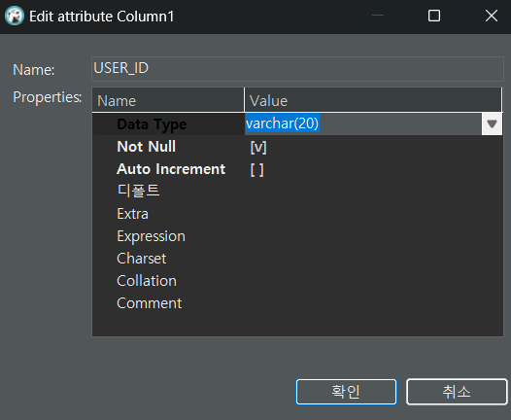
Task: Click the 취소 cancel button
Action: click(457, 391)
